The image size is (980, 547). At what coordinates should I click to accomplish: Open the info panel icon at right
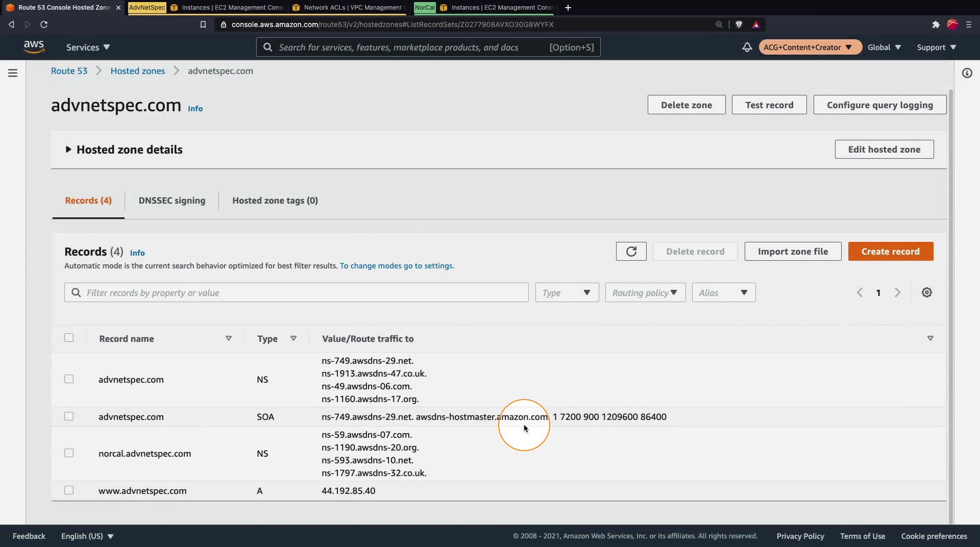click(967, 73)
